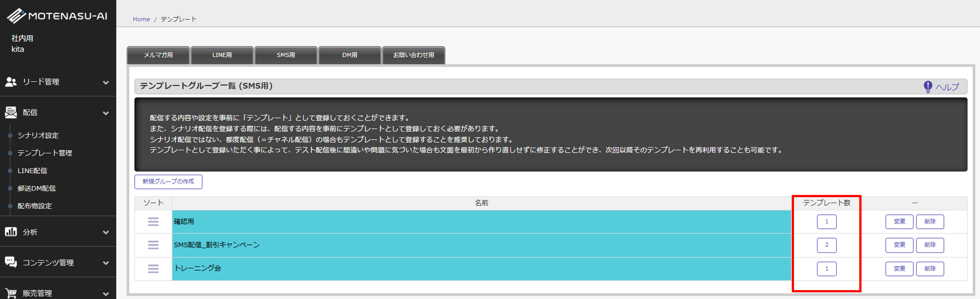Select the メルマガ用 tab
The height and width of the screenshot is (299, 980).
tap(158, 55)
